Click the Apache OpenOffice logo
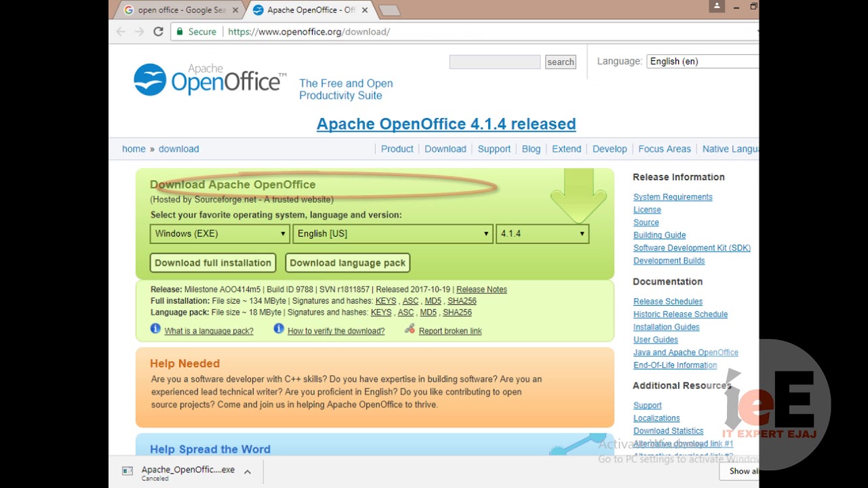868x488 pixels. click(x=210, y=80)
